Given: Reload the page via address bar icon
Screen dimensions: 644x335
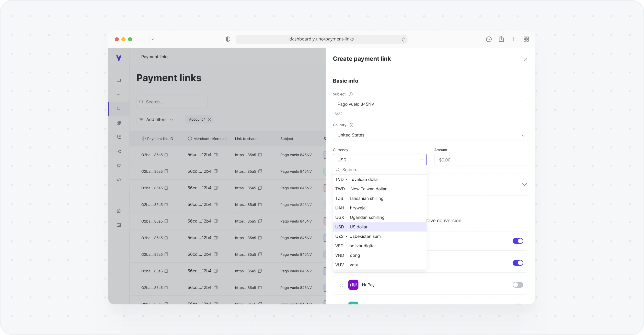Looking at the screenshot, I should pyautogui.click(x=404, y=39).
